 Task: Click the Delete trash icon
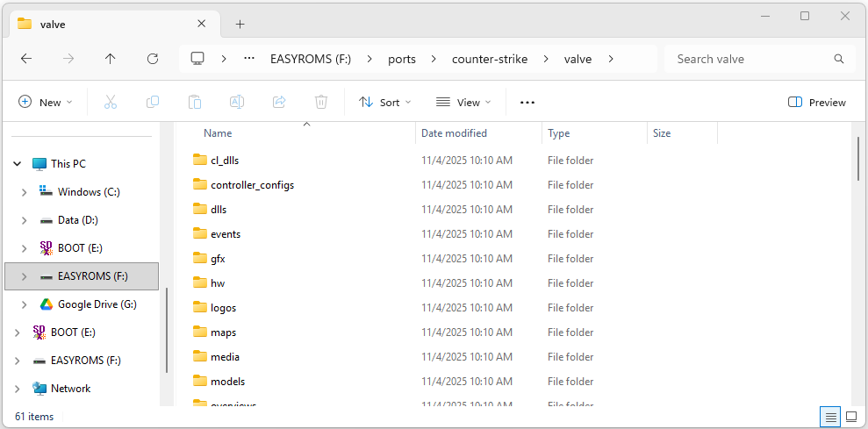click(321, 102)
